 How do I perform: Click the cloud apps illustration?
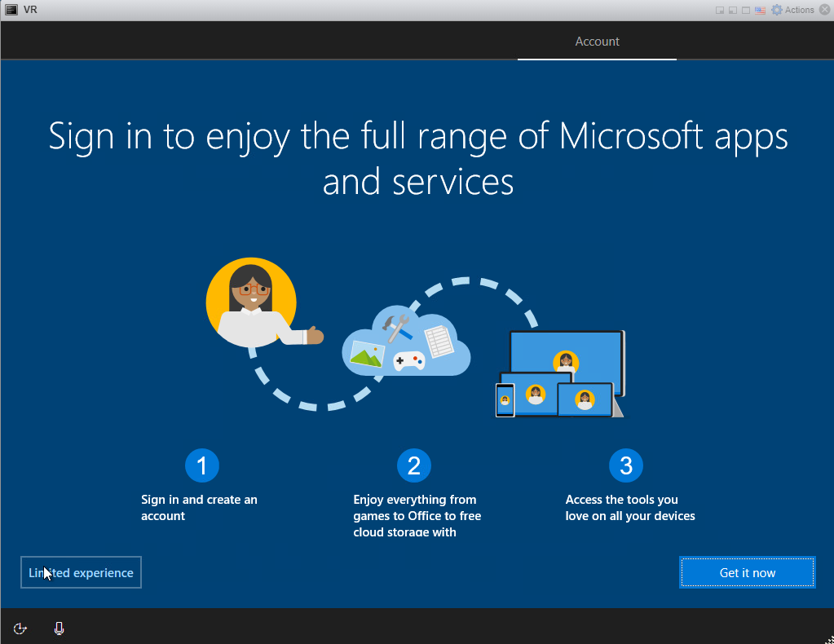point(406,342)
